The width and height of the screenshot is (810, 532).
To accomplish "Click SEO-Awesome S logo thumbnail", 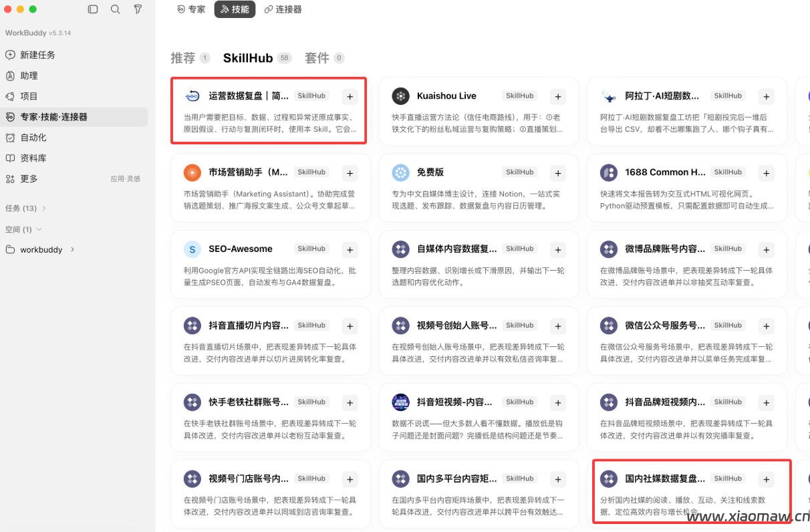I will [192, 249].
